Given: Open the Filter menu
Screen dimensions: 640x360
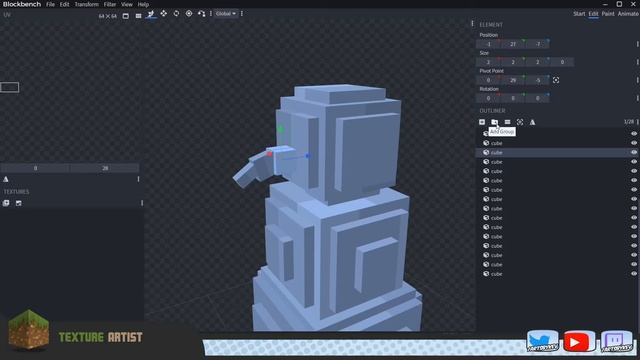Looking at the screenshot, I should tap(110, 4).
